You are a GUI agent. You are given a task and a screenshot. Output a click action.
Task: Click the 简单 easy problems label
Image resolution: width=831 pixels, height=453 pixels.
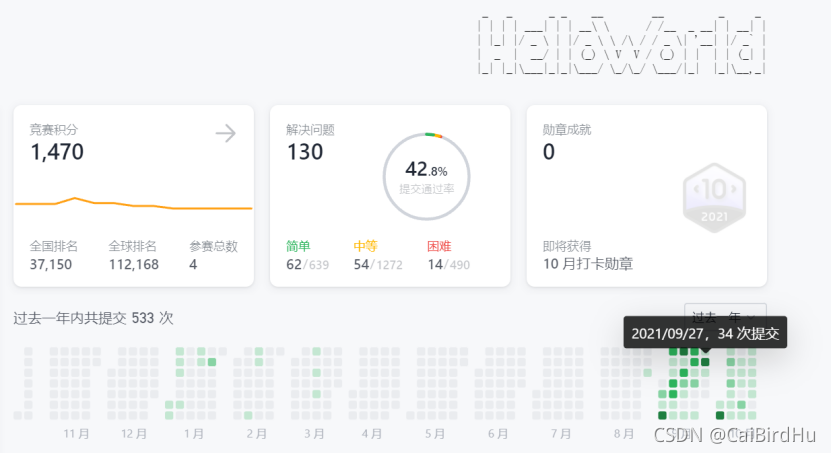point(298,246)
